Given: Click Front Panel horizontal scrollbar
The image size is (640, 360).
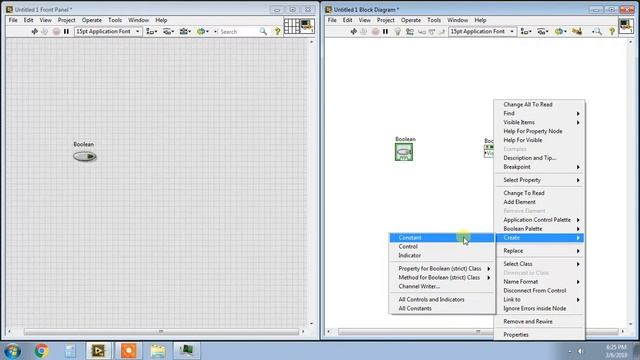Looking at the screenshot, I should [161, 331].
